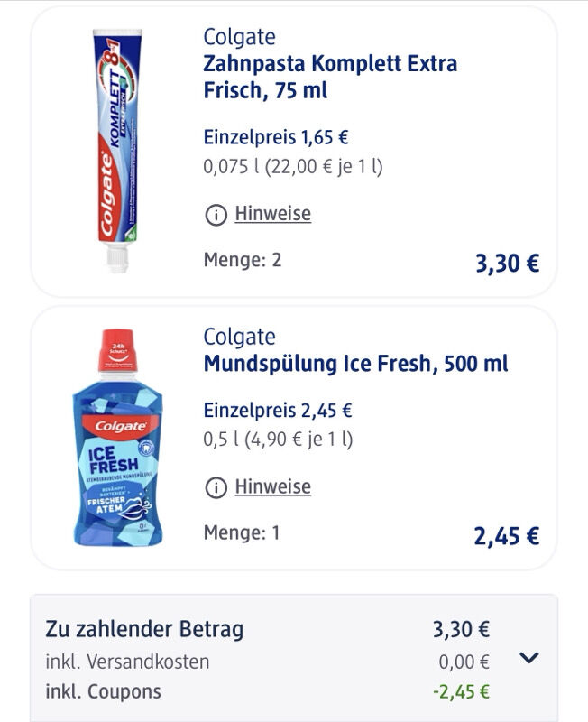Image resolution: width=588 pixels, height=722 pixels.
Task: Click the Colgate brand name above Mundspülung
Action: (239, 337)
